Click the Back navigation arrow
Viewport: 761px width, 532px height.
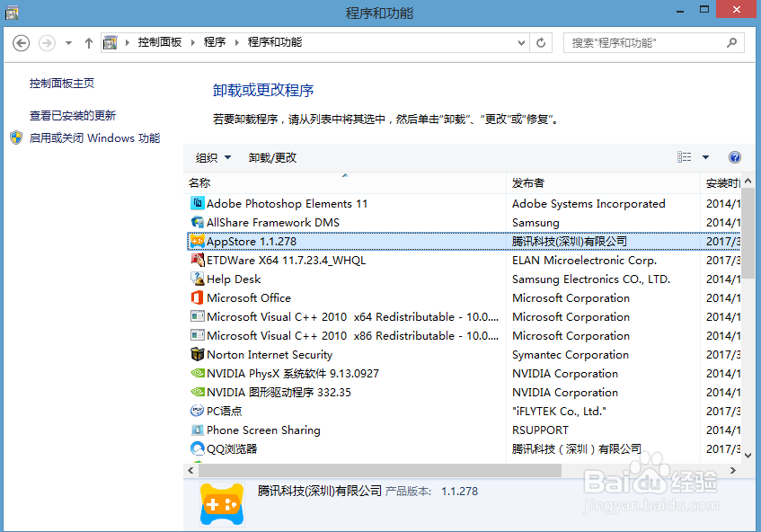tap(21, 43)
